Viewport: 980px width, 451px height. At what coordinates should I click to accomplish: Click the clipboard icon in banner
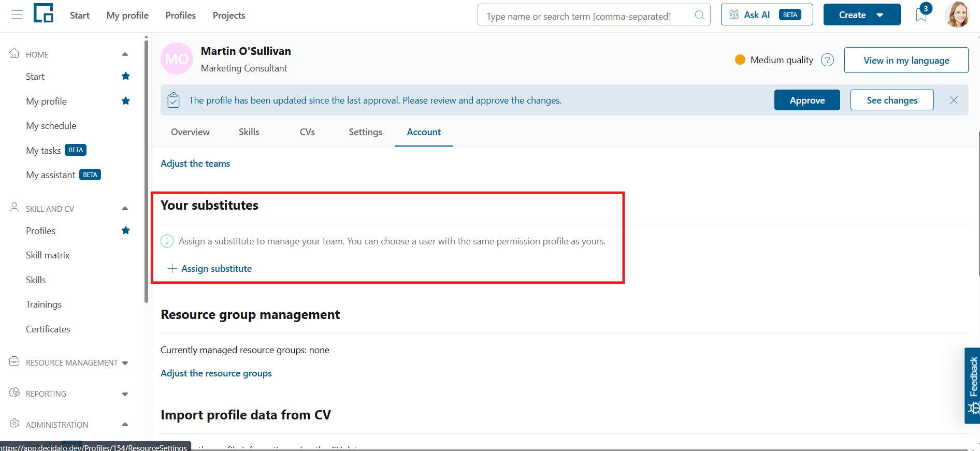pos(174,100)
